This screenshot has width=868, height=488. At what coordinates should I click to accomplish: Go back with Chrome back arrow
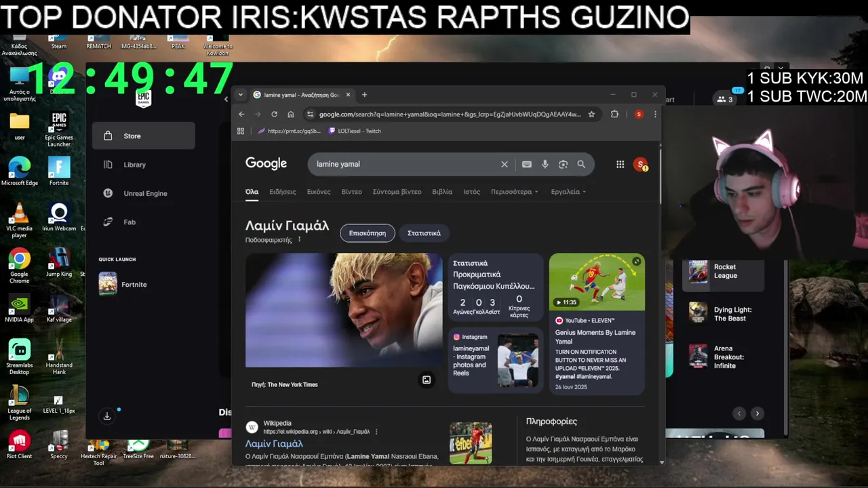point(241,115)
